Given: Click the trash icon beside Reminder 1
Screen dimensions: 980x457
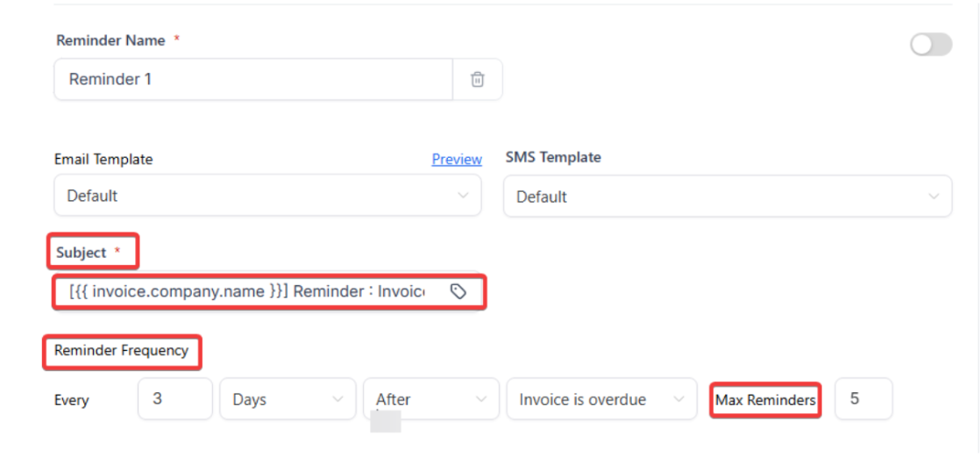Looking at the screenshot, I should point(478,80).
